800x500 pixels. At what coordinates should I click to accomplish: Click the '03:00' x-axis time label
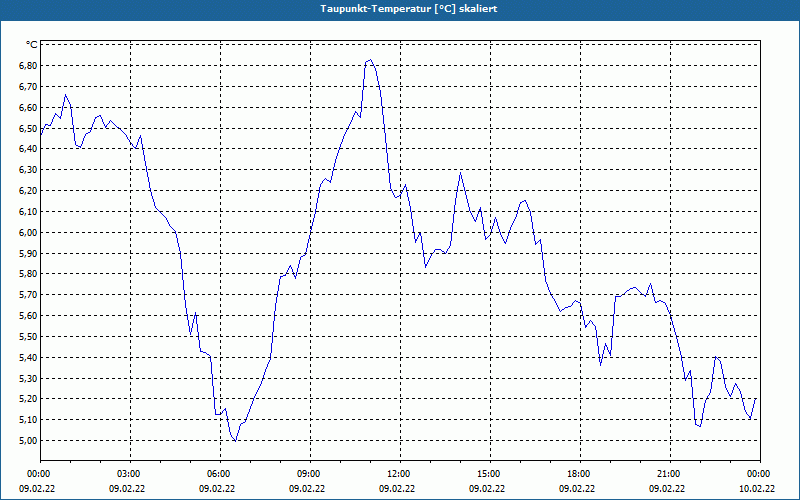pos(129,474)
